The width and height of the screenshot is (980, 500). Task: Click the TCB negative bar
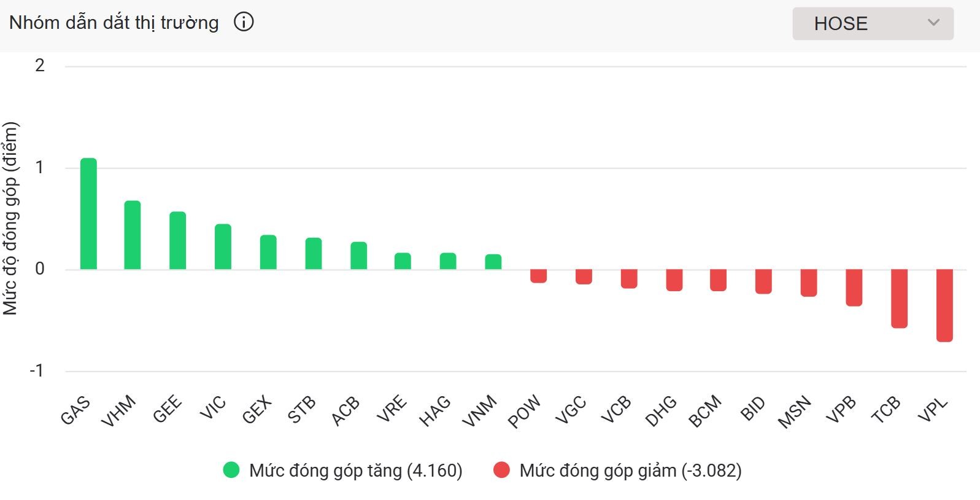899,298
